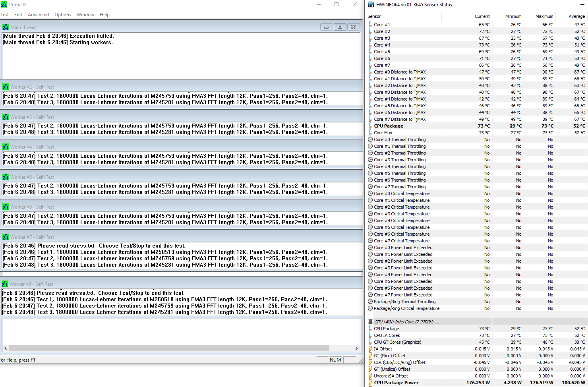
Task: Open the Test menu in Prime95
Action: pyautogui.click(x=5, y=15)
